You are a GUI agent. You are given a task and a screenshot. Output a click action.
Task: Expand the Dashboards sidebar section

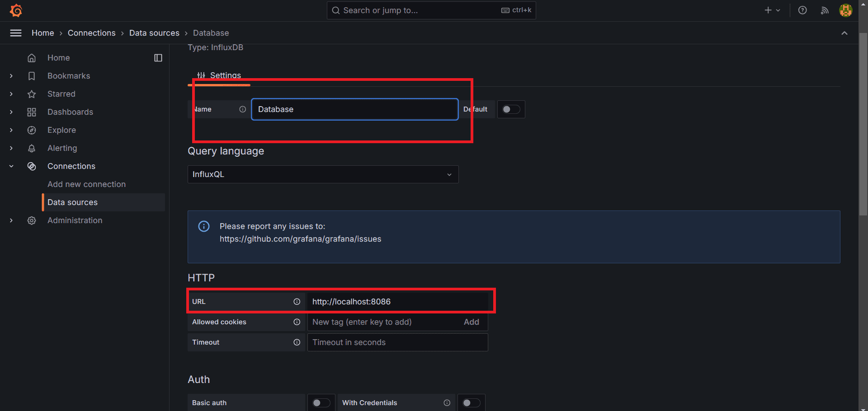[11, 112]
